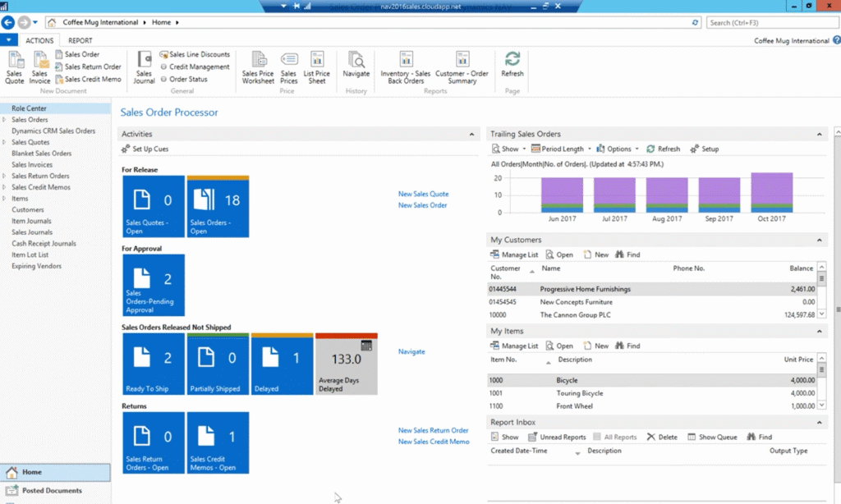The height and width of the screenshot is (504, 841).
Task: Open the Posted Documents navigation button
Action: [55, 491]
